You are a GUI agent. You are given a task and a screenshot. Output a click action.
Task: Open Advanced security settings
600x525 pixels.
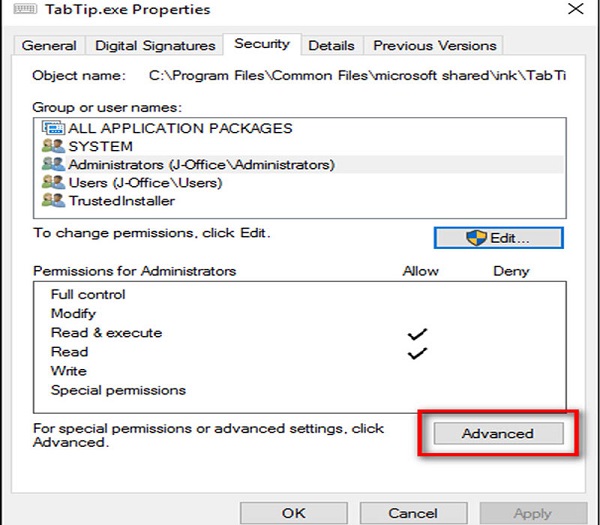pos(497,434)
